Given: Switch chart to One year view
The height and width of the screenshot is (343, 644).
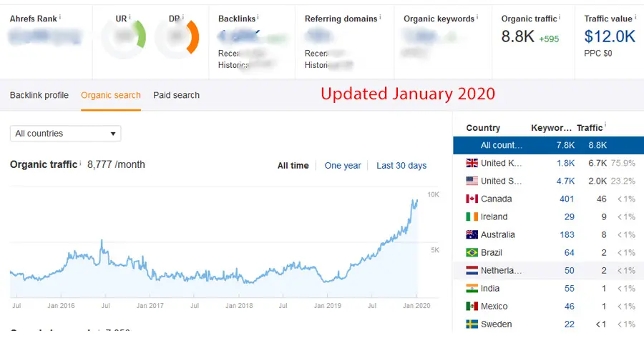Looking at the screenshot, I should tap(343, 166).
